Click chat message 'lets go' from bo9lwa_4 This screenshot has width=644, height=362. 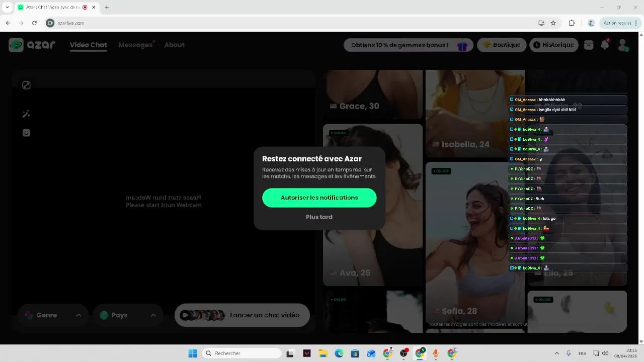point(568,219)
